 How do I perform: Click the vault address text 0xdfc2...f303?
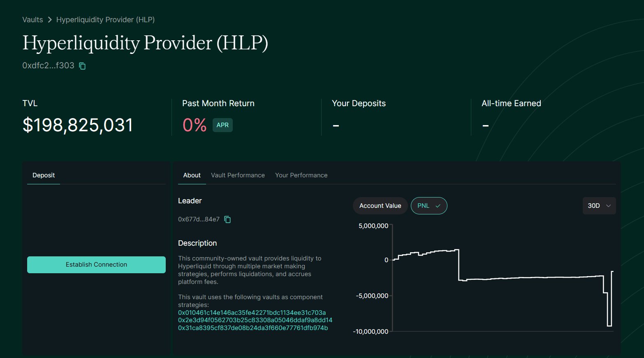[x=48, y=66]
